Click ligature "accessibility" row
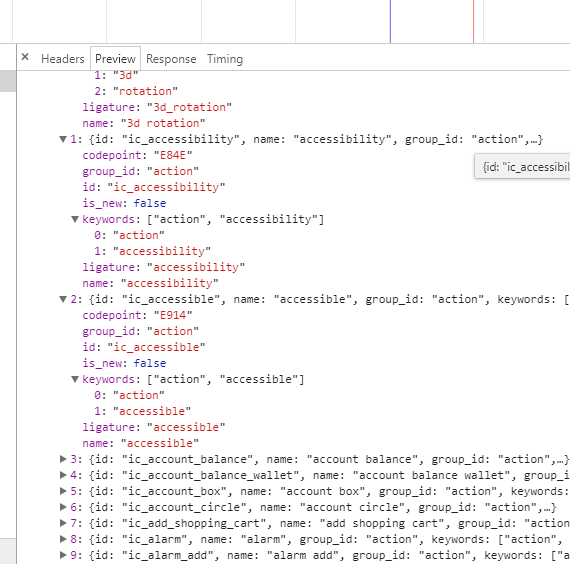 pyautogui.click(x=164, y=267)
